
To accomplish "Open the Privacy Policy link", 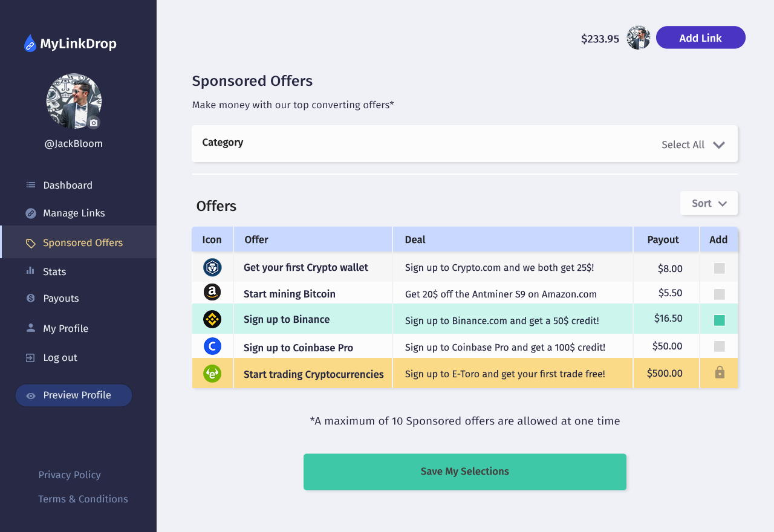I will pyautogui.click(x=70, y=475).
